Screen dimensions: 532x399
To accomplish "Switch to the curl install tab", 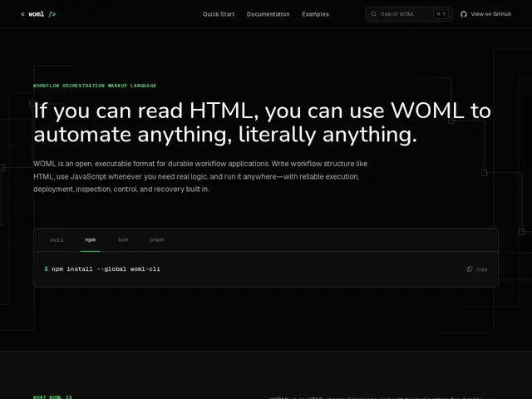I will click(x=57, y=240).
